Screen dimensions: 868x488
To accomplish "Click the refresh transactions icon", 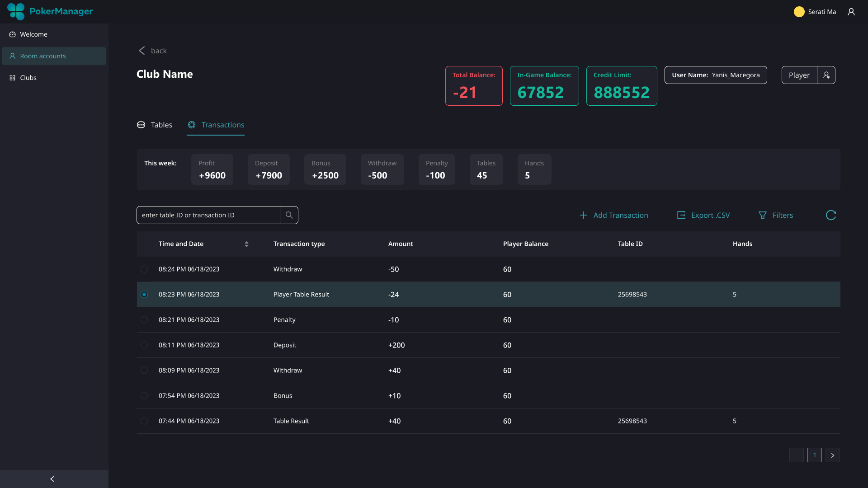I will click(831, 215).
